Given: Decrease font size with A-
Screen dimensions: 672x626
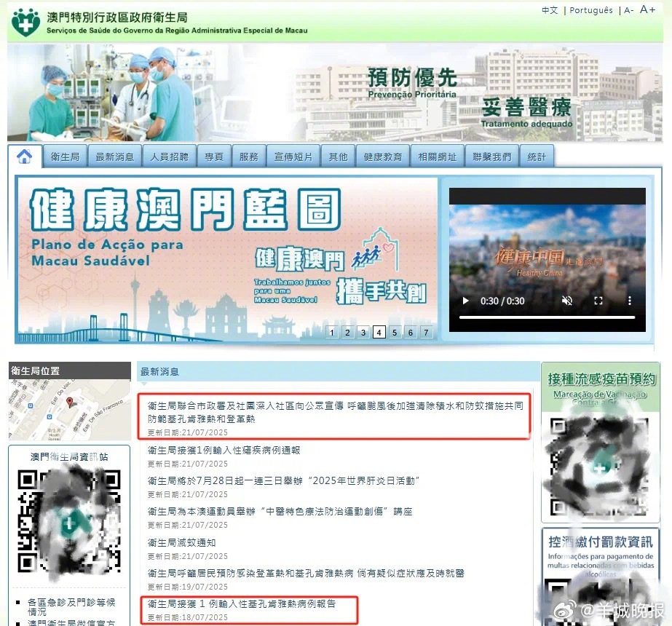Looking at the screenshot, I should (628, 9).
